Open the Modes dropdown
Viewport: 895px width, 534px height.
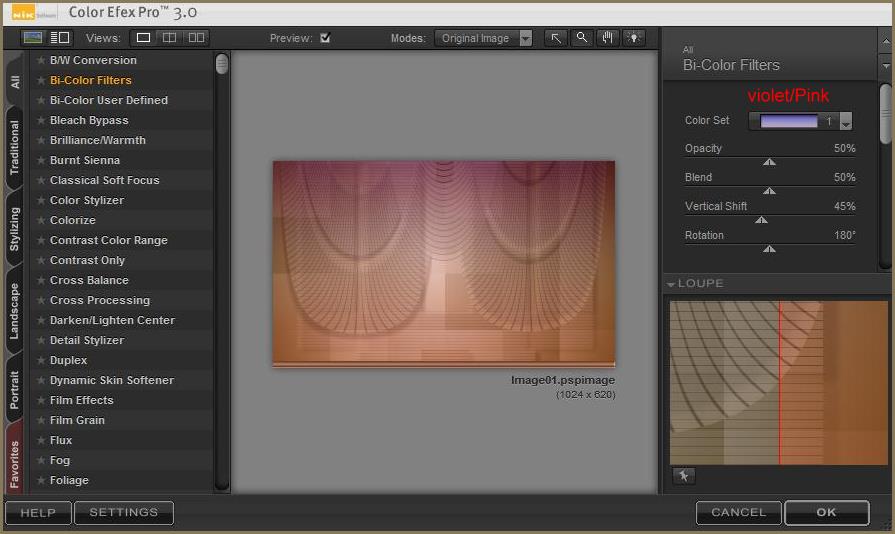click(486, 38)
